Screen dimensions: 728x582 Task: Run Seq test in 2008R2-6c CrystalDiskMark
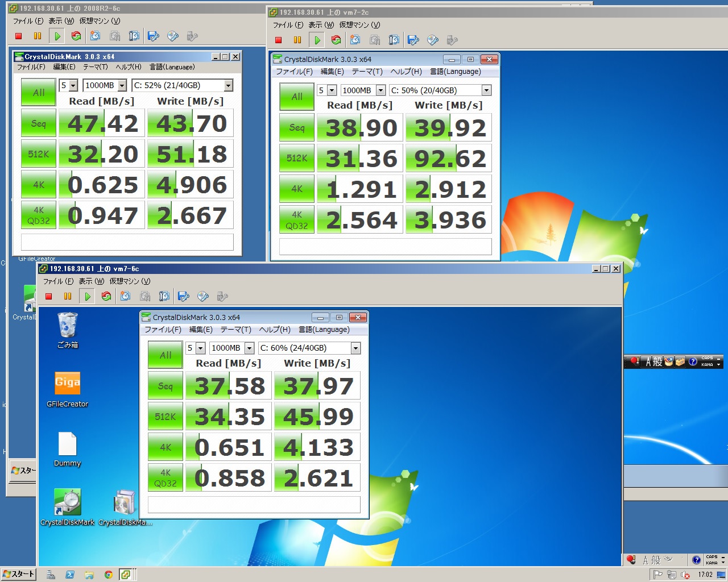[39, 123]
